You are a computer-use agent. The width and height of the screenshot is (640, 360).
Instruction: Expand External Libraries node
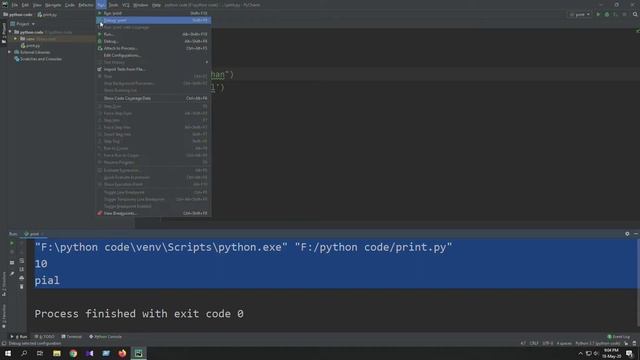click(10, 52)
